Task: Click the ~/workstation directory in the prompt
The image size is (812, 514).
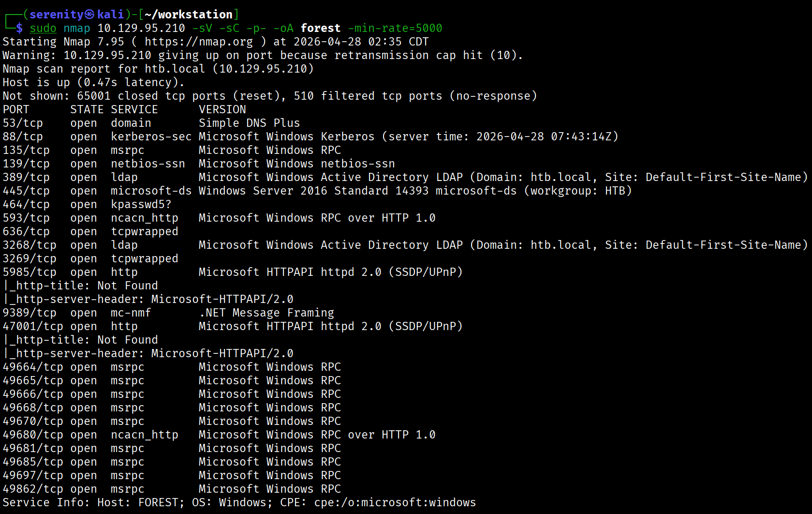Action: click(x=188, y=15)
